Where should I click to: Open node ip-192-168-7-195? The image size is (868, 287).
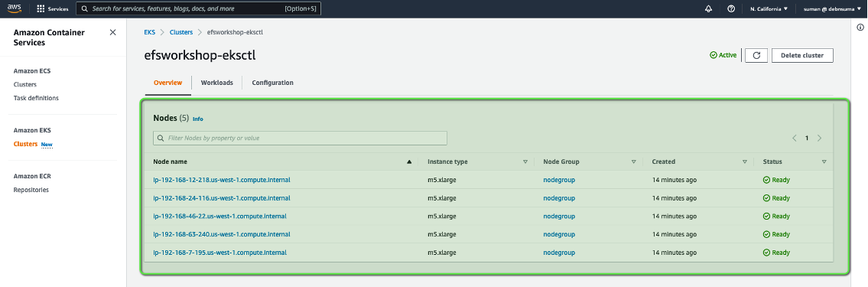click(219, 253)
